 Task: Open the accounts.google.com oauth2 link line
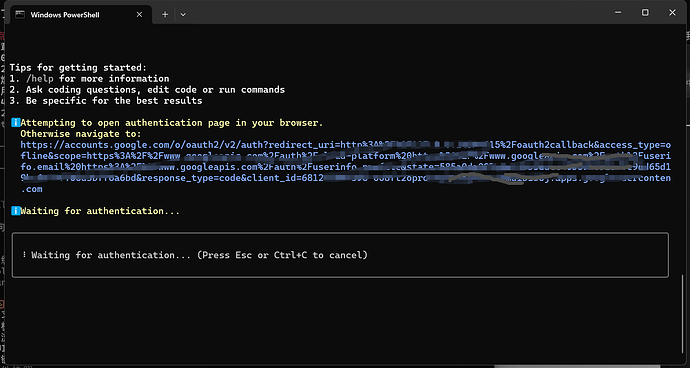(x=346, y=145)
